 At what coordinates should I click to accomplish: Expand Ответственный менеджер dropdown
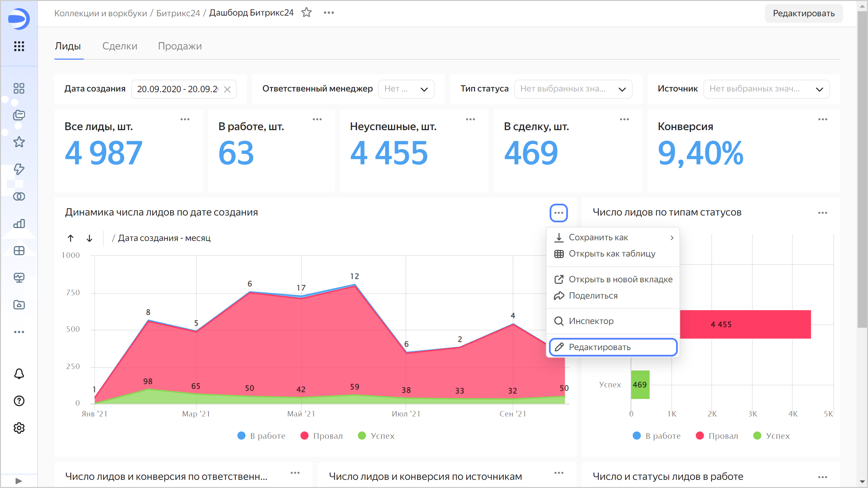tap(406, 89)
